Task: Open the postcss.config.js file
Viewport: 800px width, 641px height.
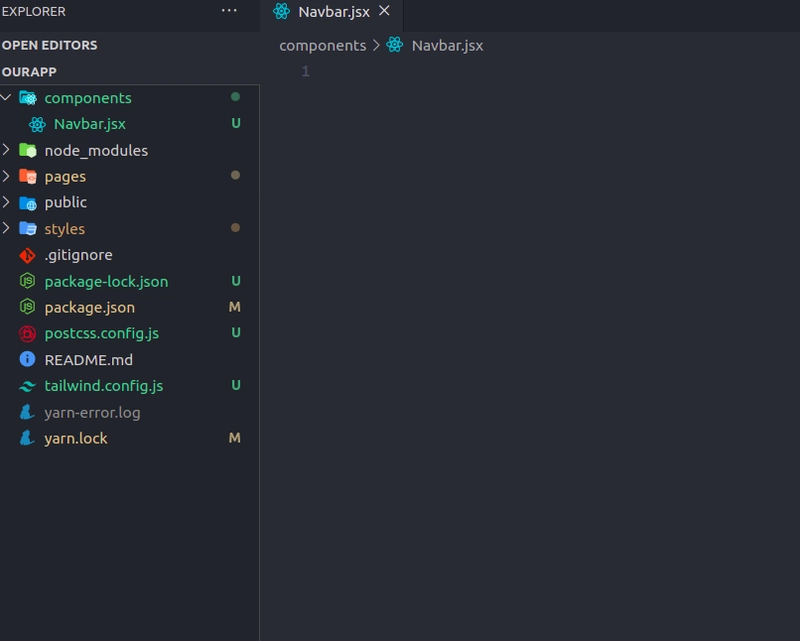Action: [x=102, y=334]
